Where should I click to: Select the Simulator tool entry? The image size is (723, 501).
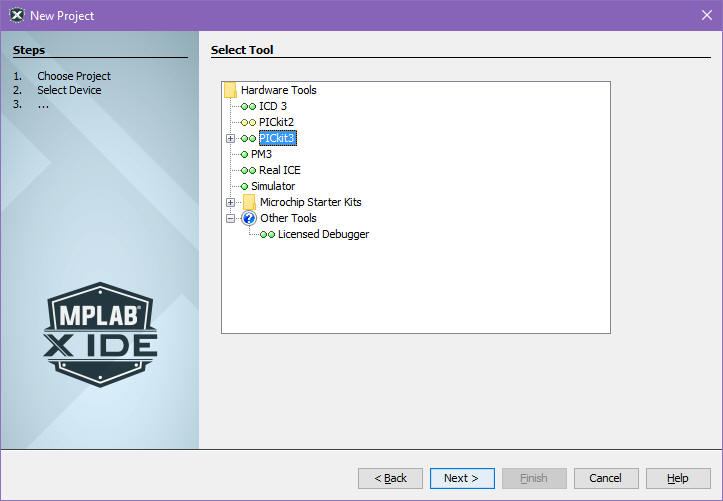pos(273,186)
